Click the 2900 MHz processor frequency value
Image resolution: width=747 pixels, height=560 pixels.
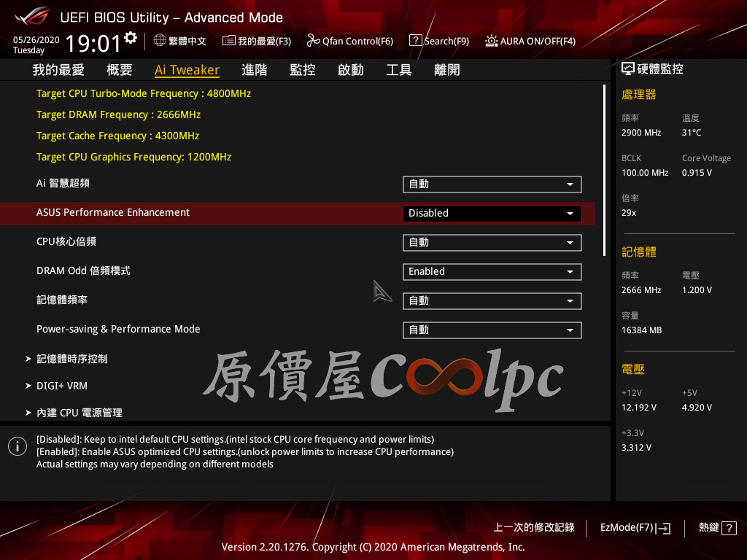[641, 133]
